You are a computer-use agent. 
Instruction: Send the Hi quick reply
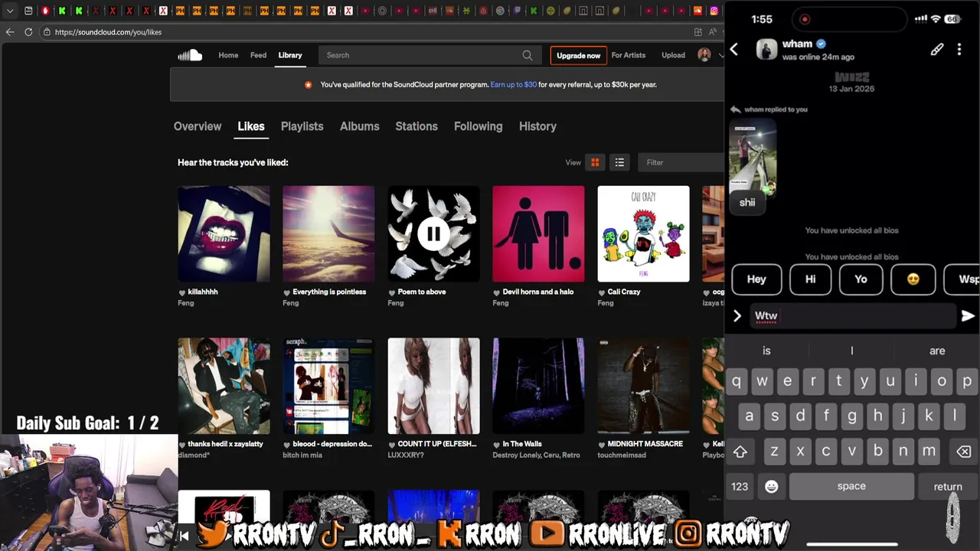tap(810, 279)
